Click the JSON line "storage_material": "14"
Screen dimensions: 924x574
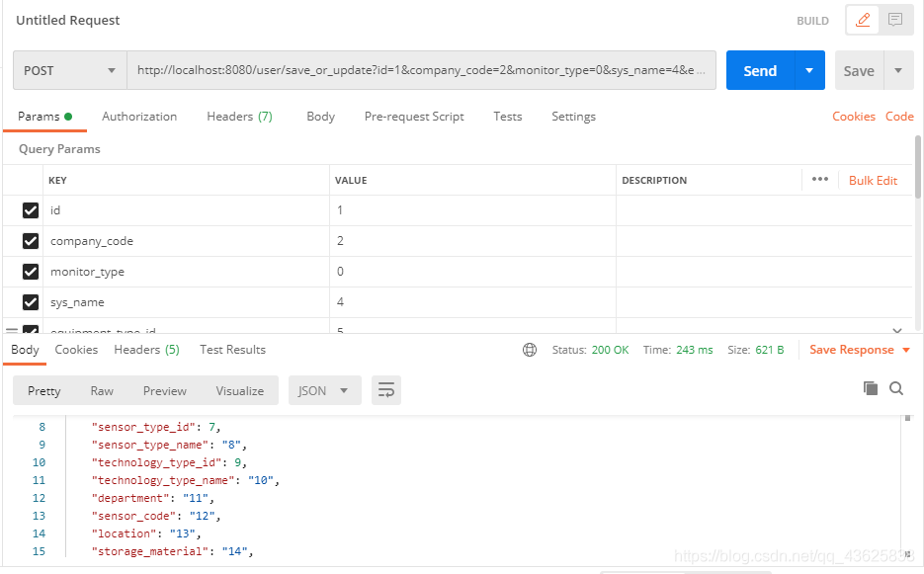[172, 551]
